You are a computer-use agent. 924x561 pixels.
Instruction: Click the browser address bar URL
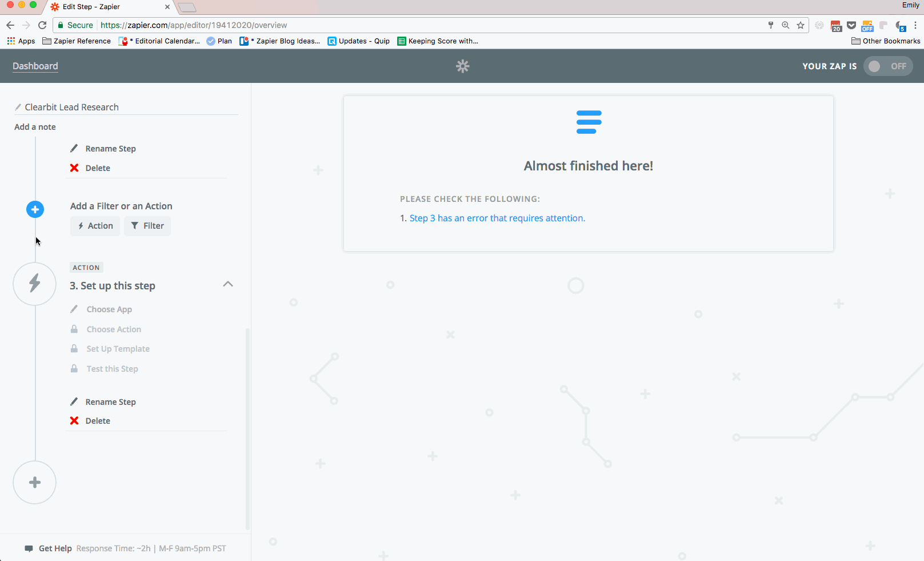coord(194,25)
